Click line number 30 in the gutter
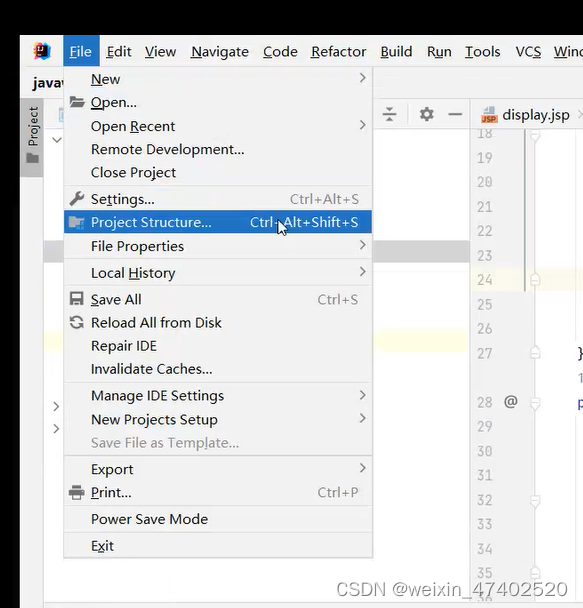The height and width of the screenshot is (608, 583). 485,451
